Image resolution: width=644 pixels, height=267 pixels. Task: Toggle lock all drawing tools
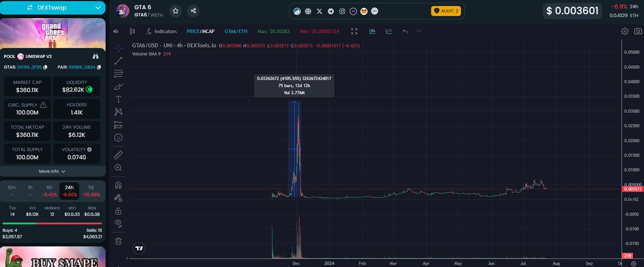119,211
